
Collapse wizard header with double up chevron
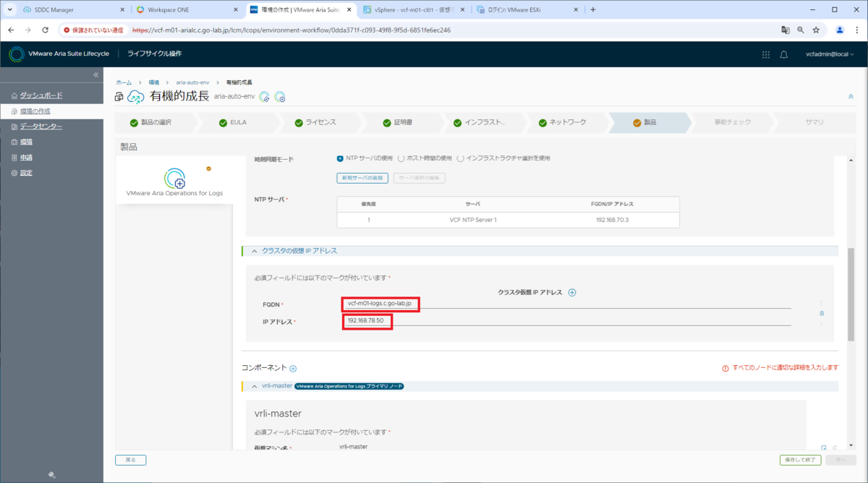click(850, 96)
